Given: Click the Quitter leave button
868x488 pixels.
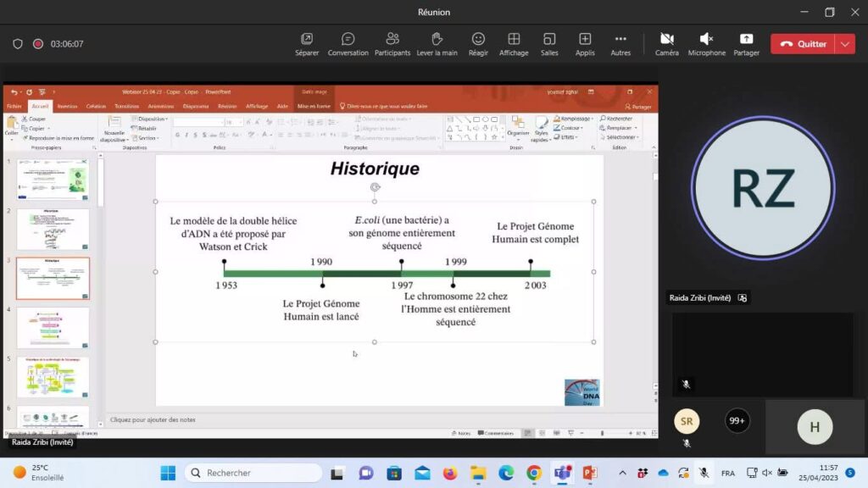Looking at the screenshot, I should point(802,44).
